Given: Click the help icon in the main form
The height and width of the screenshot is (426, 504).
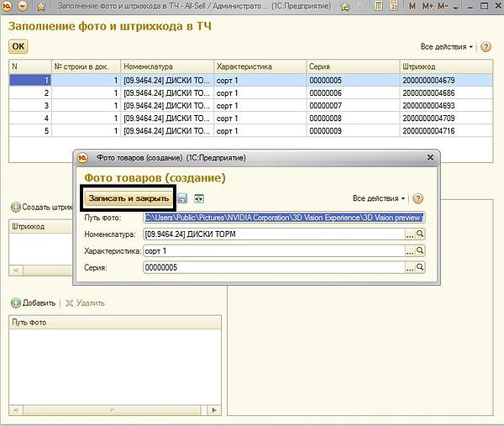Looking at the screenshot, I should [486, 46].
